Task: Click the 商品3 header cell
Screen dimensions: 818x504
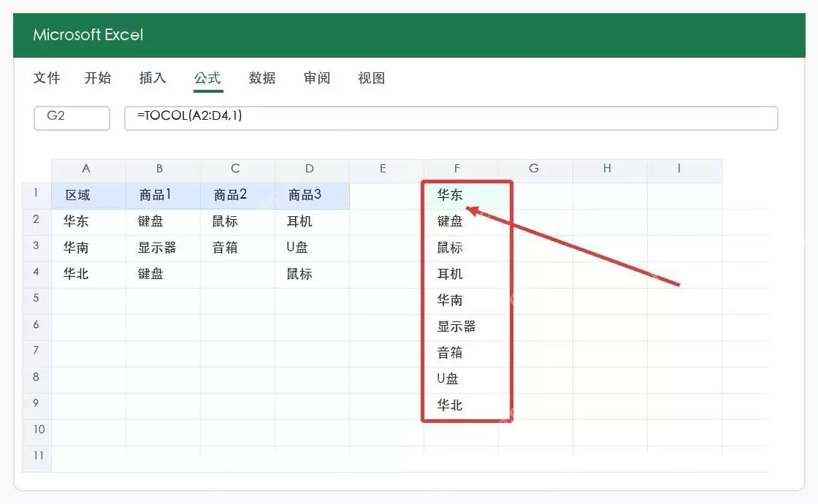Action: (312, 196)
